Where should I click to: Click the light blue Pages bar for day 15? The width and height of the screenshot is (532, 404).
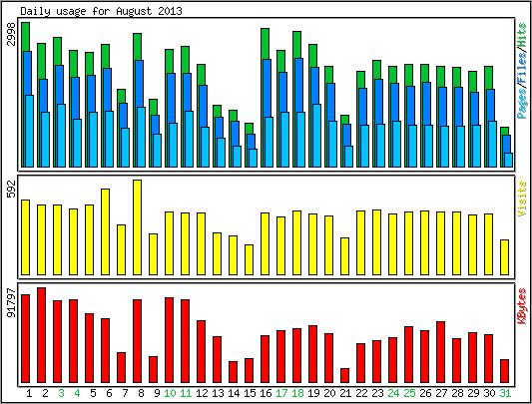pyautogui.click(x=254, y=158)
